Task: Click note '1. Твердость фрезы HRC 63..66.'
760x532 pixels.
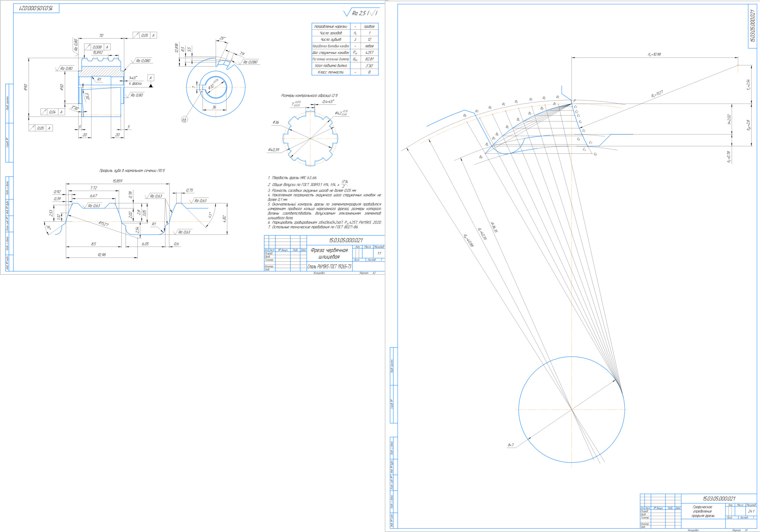Action: (292, 178)
